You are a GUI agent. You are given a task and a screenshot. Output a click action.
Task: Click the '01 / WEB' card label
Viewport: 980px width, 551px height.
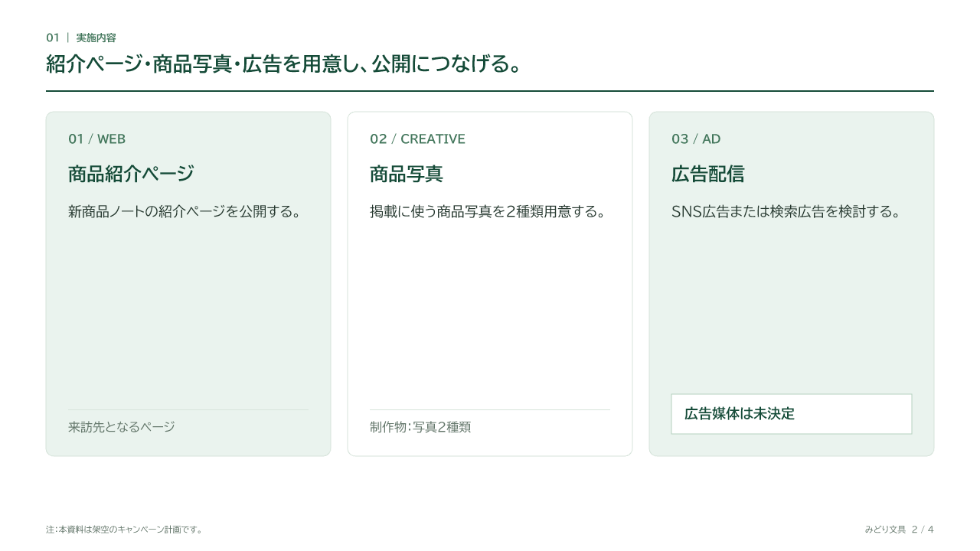(96, 139)
